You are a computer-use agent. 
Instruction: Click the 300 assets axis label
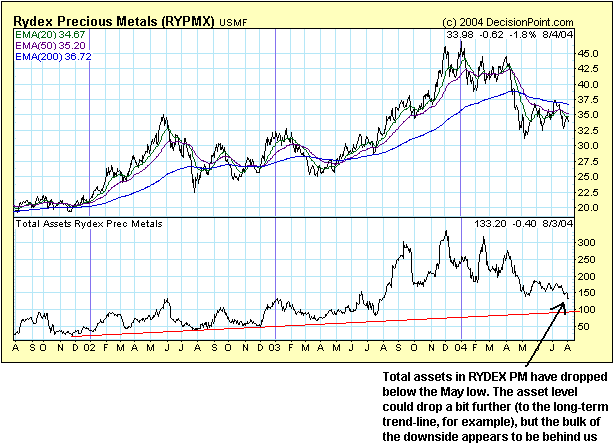[x=589, y=242]
